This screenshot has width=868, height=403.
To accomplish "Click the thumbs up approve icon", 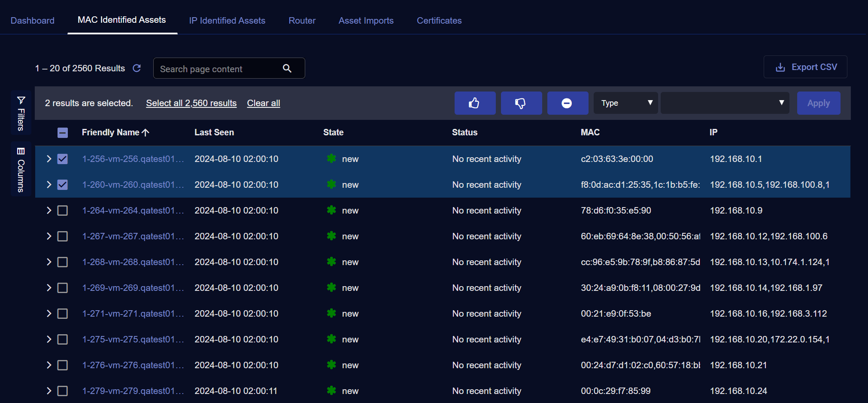I will pyautogui.click(x=475, y=103).
